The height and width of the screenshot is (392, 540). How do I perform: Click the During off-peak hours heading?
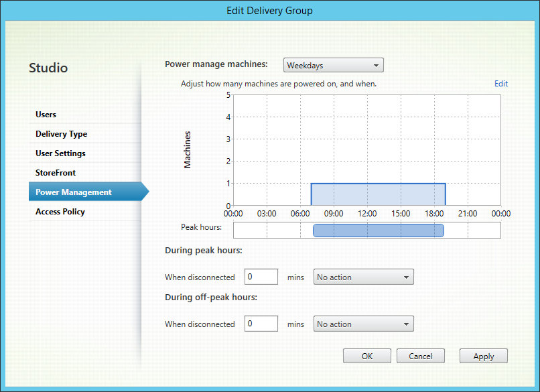(211, 298)
